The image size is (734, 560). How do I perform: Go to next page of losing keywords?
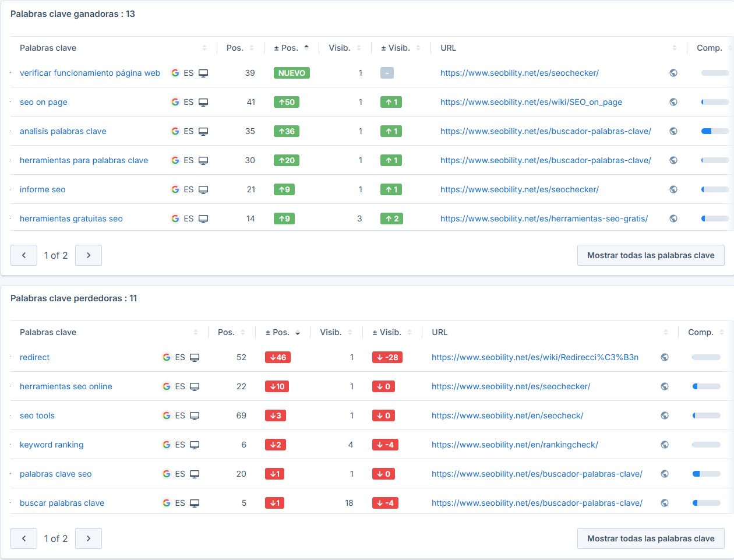point(89,538)
